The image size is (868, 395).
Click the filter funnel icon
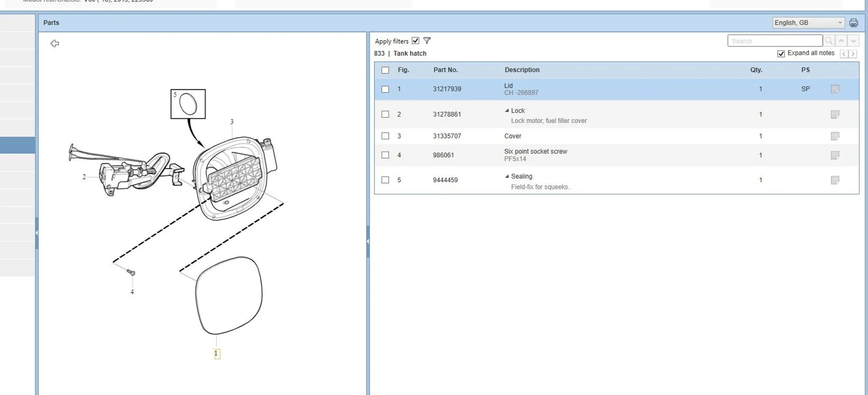point(427,41)
